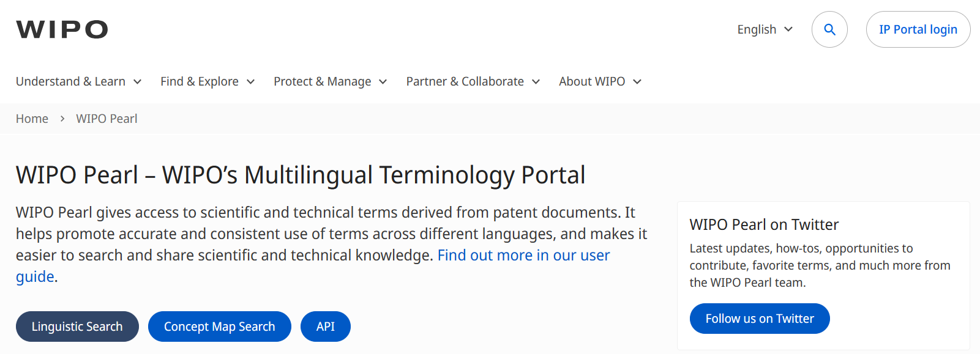
Task: Select the WIPO Pearl breadcrumb
Action: click(107, 119)
